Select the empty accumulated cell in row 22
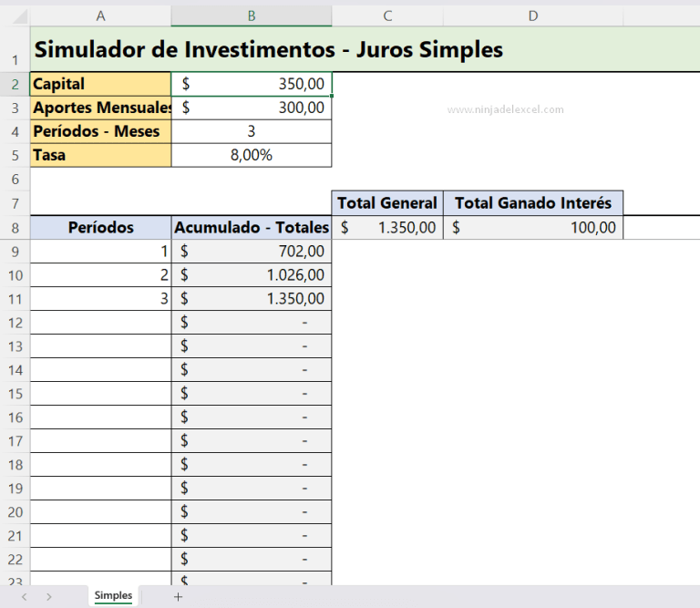The width and height of the screenshot is (700, 608). click(x=252, y=559)
